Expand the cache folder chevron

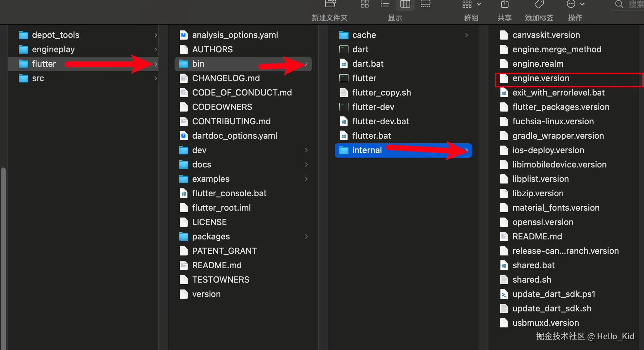click(x=466, y=35)
